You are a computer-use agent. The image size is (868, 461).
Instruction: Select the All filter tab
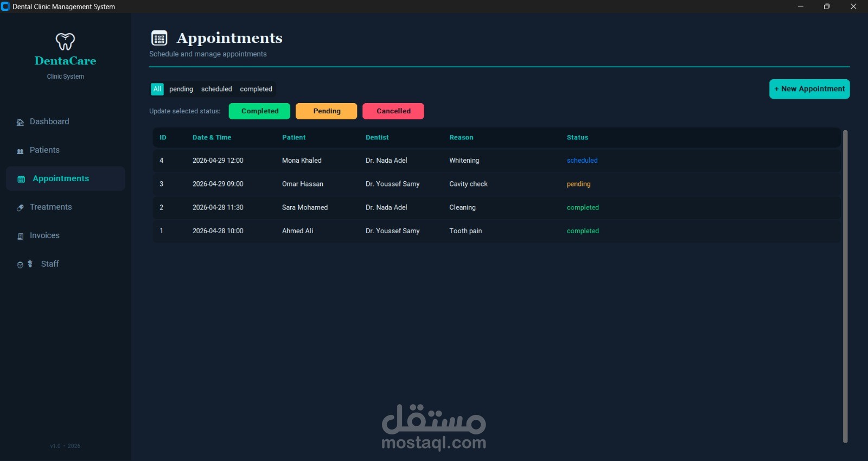(x=157, y=89)
